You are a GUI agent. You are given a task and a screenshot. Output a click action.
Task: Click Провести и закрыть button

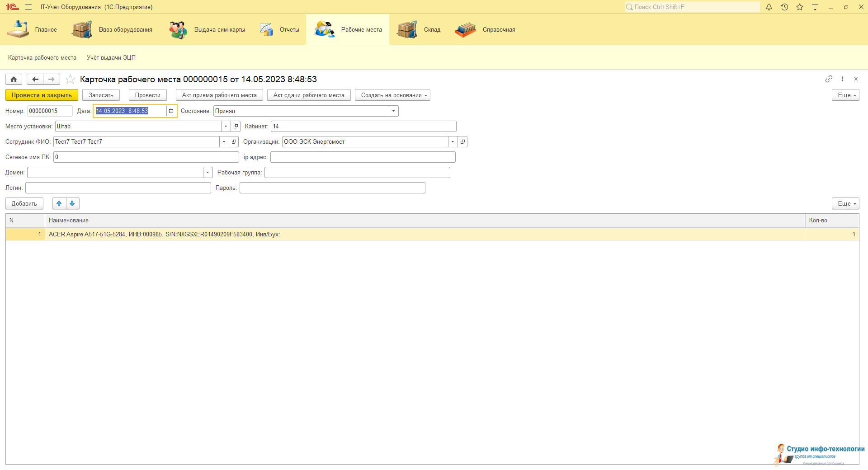pos(42,95)
